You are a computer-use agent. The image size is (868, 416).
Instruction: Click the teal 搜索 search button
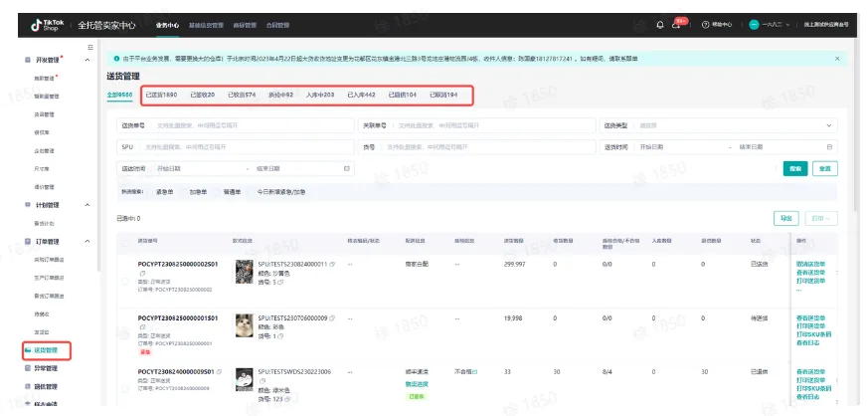coord(795,168)
